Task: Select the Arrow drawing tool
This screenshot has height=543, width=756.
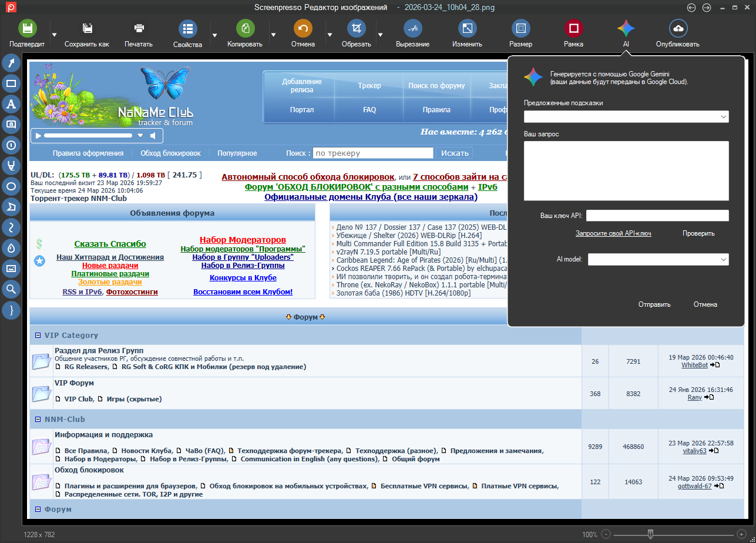Action: coord(11,62)
